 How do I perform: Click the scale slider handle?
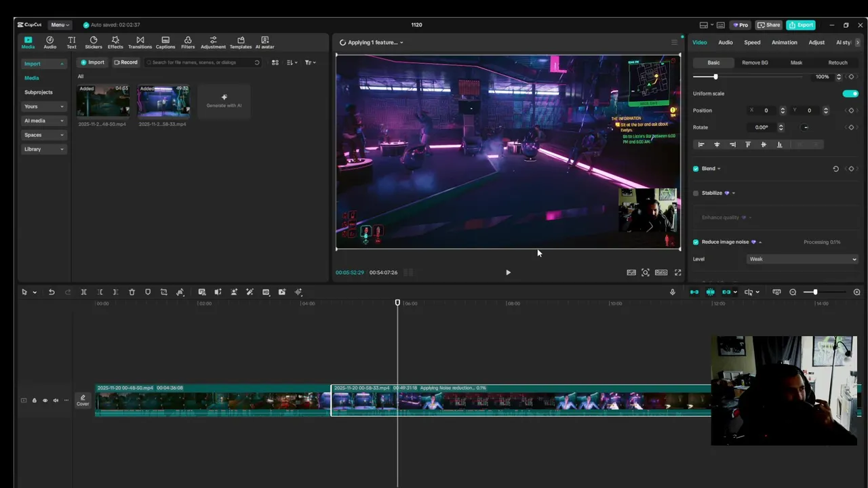pyautogui.click(x=715, y=77)
